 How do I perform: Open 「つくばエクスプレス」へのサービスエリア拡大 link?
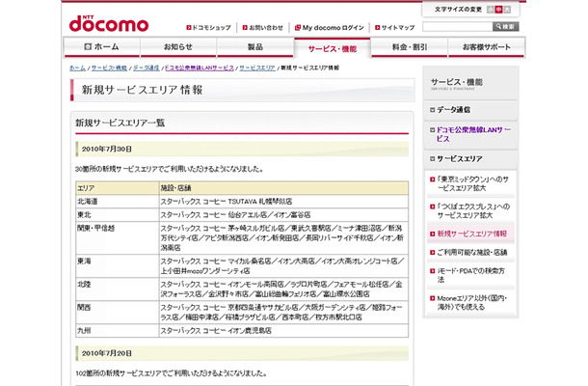[472, 210]
